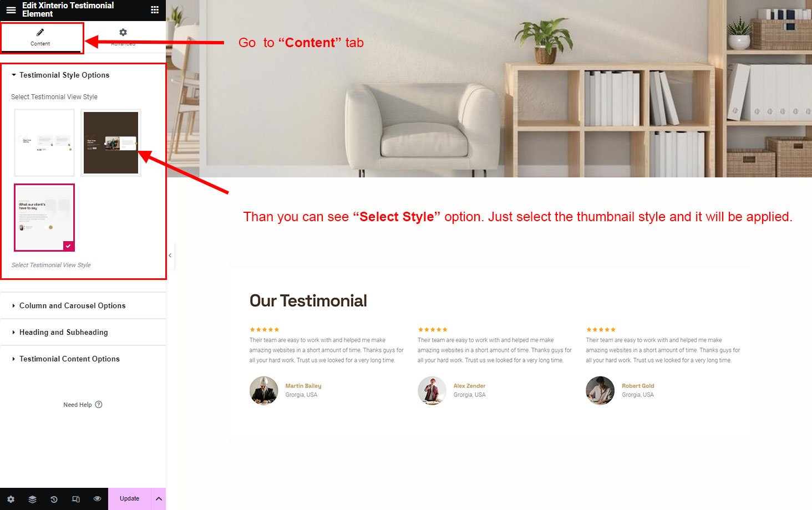Click the preview changes eye icon
Viewport: 812px width, 510px height.
pos(97,499)
